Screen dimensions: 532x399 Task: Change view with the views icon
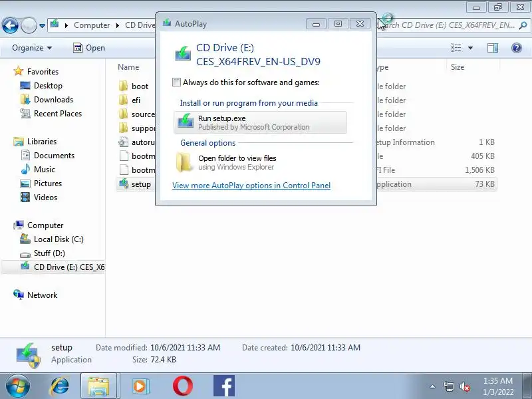click(x=456, y=48)
